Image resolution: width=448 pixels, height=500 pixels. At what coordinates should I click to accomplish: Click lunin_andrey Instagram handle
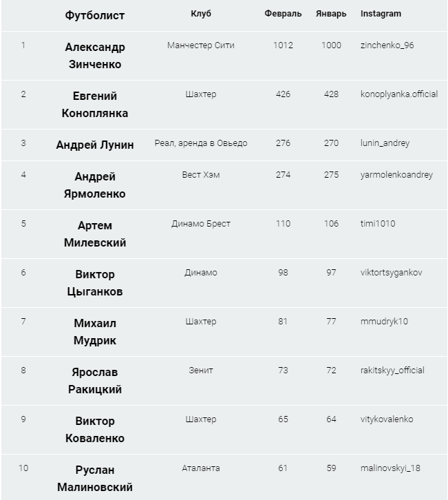[385, 143]
